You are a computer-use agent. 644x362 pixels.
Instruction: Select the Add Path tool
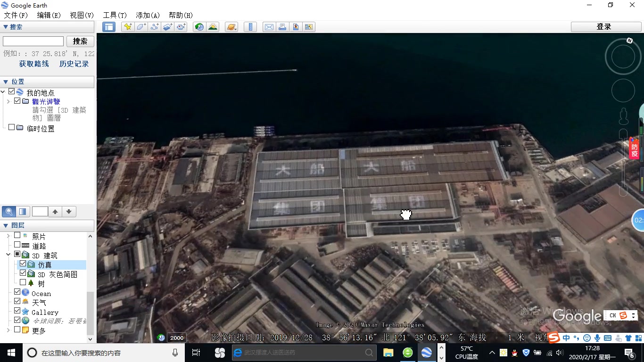click(154, 27)
